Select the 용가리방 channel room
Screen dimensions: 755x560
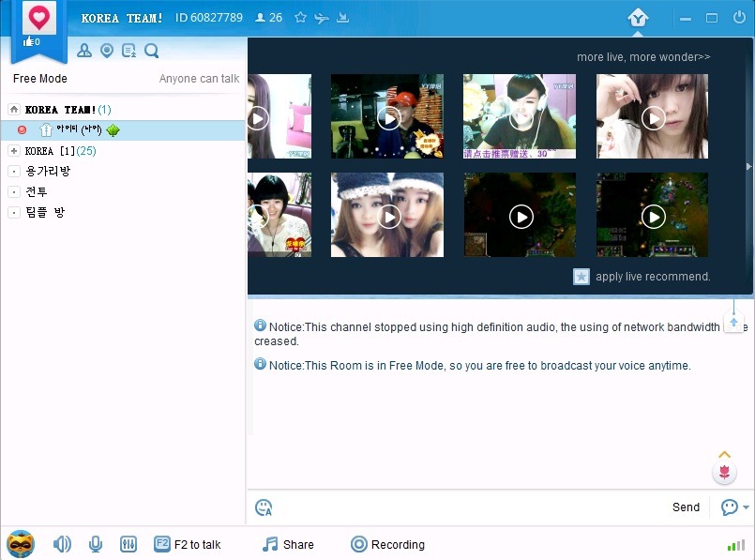[47, 172]
